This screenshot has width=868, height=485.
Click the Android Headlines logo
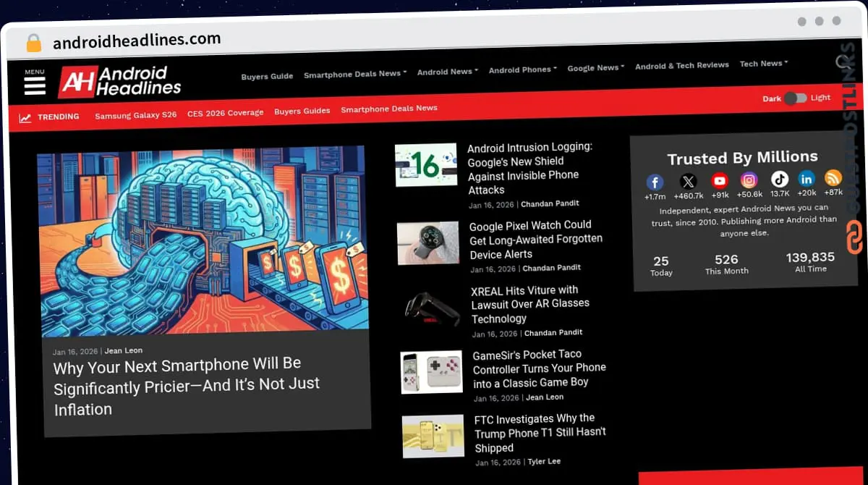(x=120, y=82)
